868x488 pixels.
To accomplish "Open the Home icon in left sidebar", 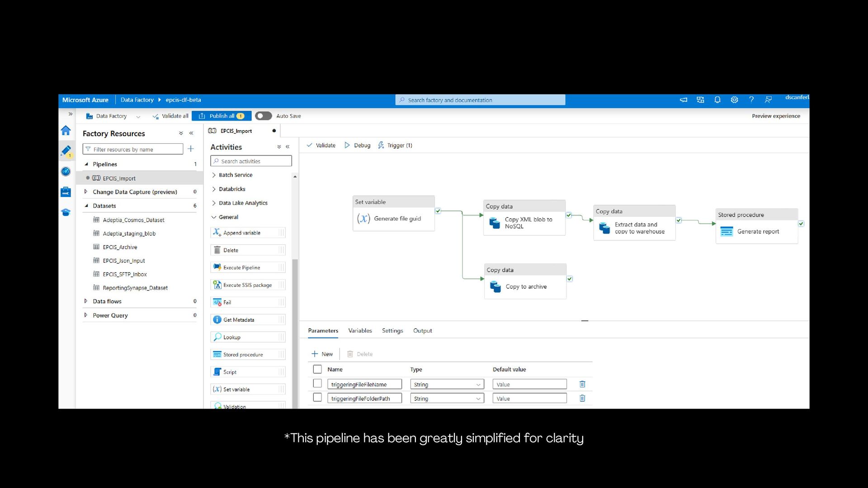I will (66, 131).
